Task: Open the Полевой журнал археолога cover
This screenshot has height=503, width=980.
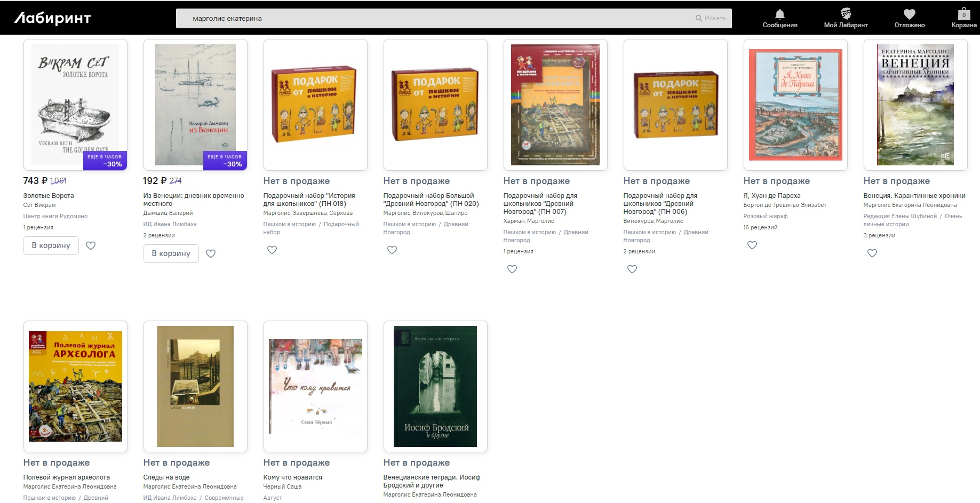Action: click(x=75, y=386)
